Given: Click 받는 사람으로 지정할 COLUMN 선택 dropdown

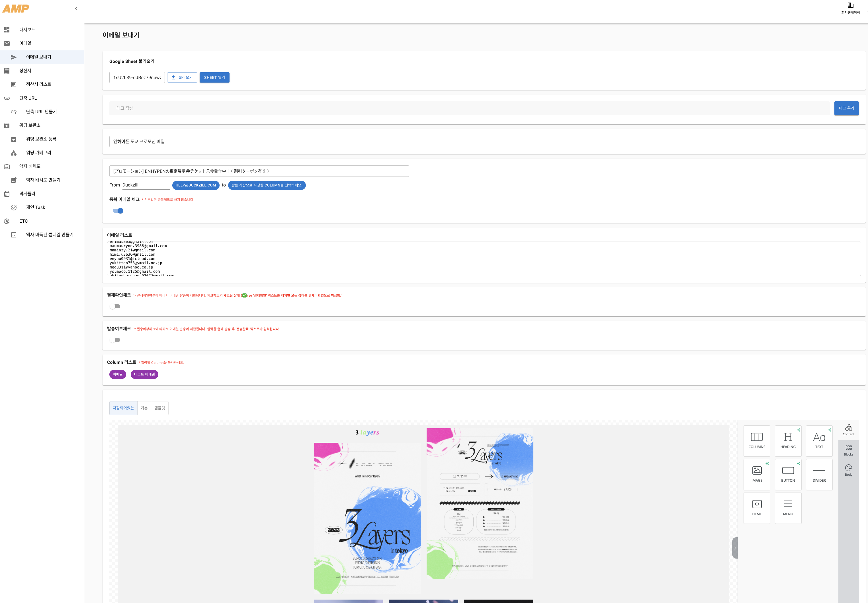Looking at the screenshot, I should 267,185.
